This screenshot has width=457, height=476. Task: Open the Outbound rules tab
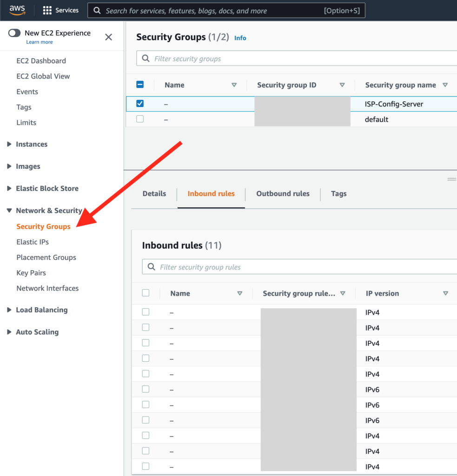[283, 194]
